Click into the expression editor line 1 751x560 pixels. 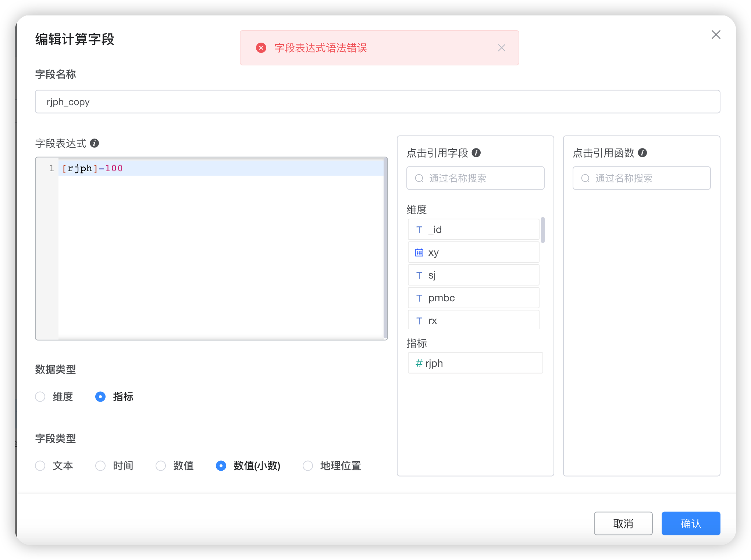coord(221,168)
